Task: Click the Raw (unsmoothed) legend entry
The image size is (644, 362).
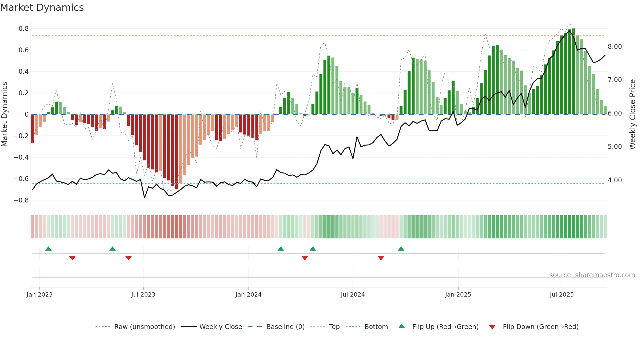Action: click(x=135, y=327)
